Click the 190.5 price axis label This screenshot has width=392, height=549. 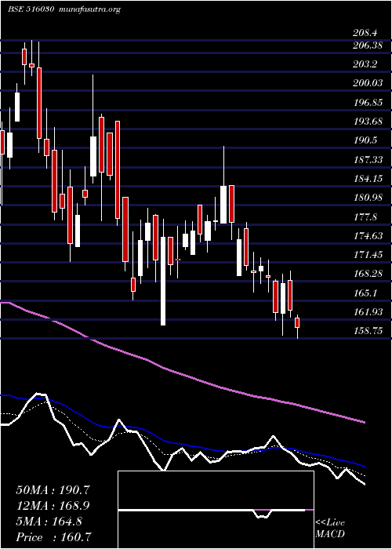365,140
